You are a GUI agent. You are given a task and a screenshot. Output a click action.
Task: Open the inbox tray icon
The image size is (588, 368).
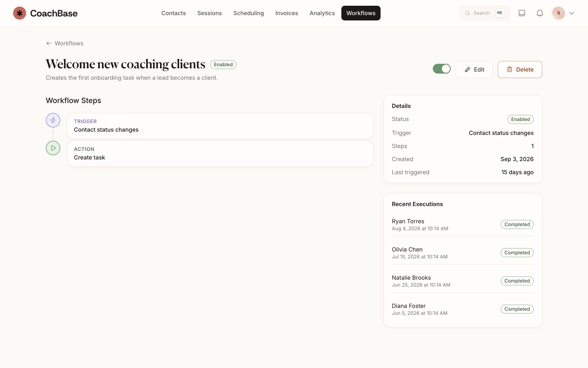coord(522,13)
